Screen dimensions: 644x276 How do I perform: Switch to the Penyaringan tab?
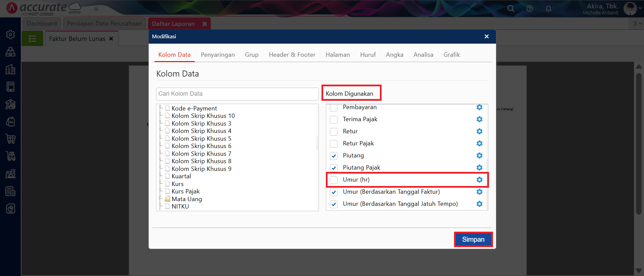tap(217, 55)
